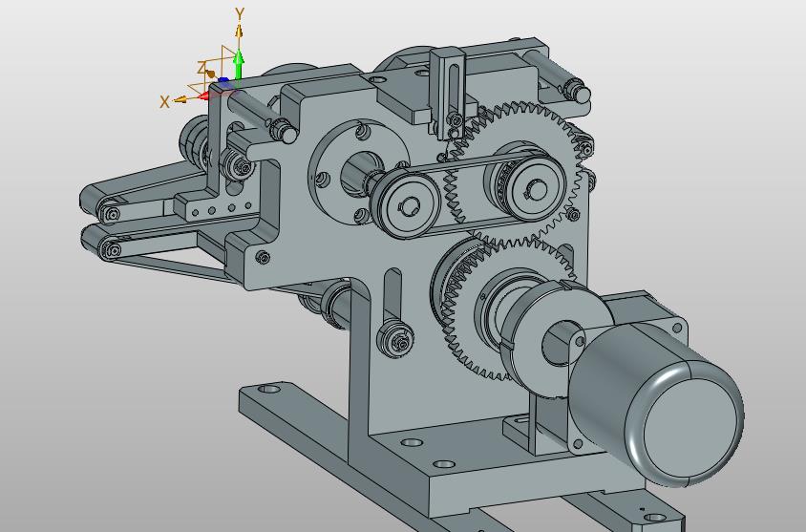The image size is (806, 532).
Task: Select the red X-axis arrow of the triad
Action: 204,96
